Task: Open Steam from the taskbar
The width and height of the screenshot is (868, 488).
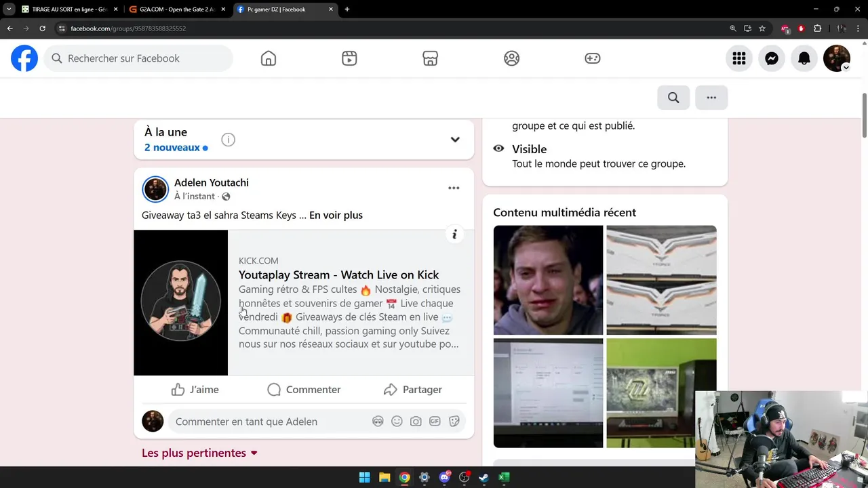Action: [484, 477]
